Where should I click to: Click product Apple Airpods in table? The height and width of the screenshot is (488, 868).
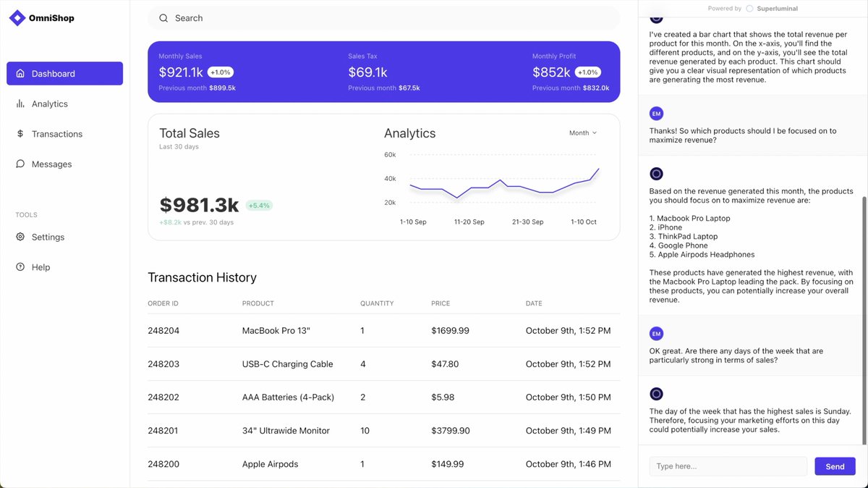tap(271, 464)
